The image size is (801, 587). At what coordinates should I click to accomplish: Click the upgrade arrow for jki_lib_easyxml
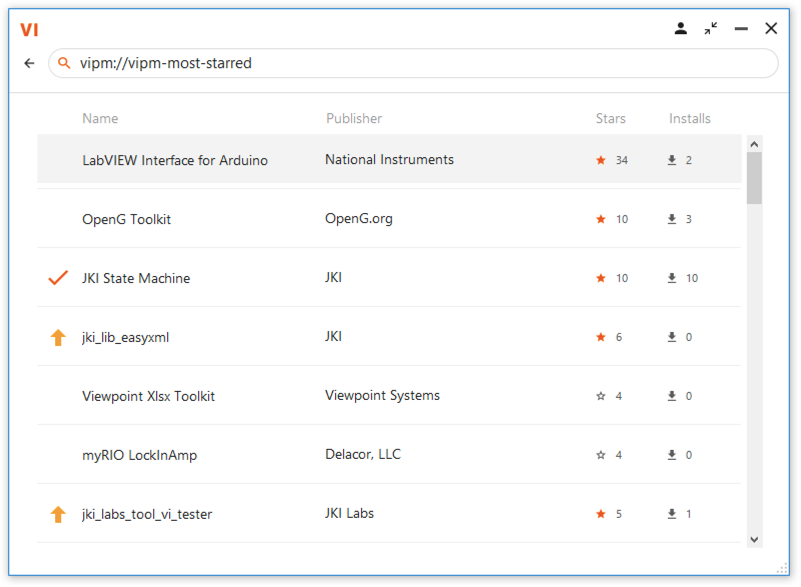58,337
